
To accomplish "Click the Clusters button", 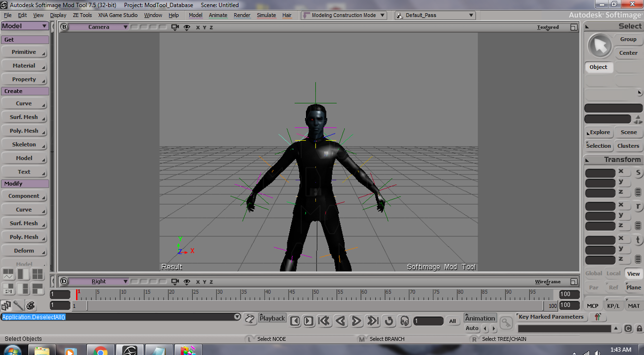I will tap(628, 146).
